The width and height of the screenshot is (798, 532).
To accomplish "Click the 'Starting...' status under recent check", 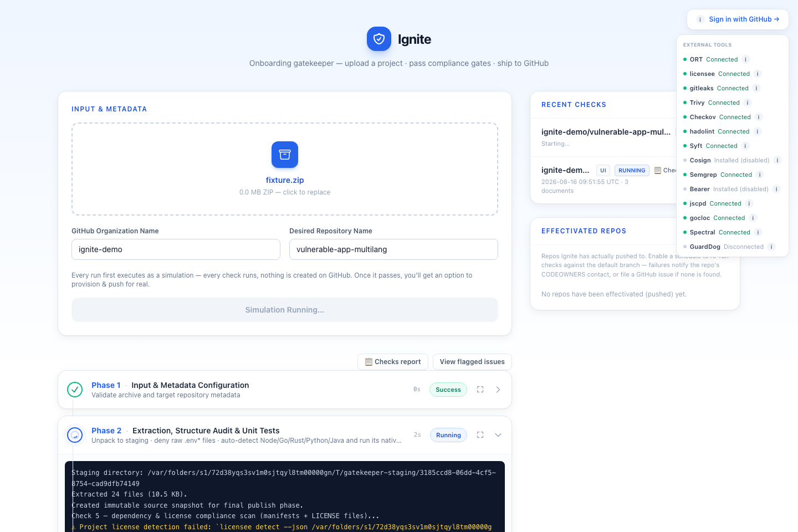I will tap(555, 144).
